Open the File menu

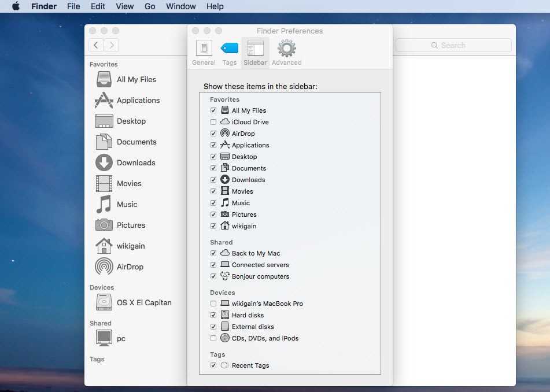(x=73, y=6)
